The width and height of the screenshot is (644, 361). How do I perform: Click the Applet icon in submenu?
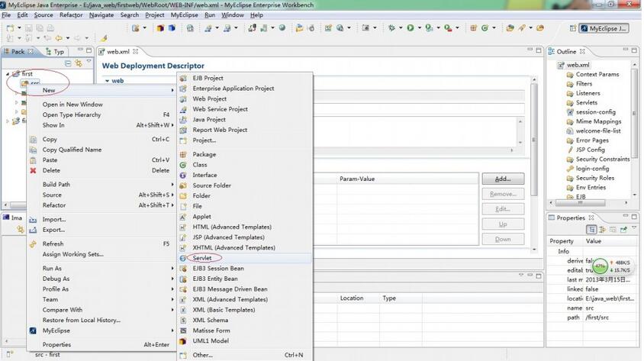click(x=183, y=217)
